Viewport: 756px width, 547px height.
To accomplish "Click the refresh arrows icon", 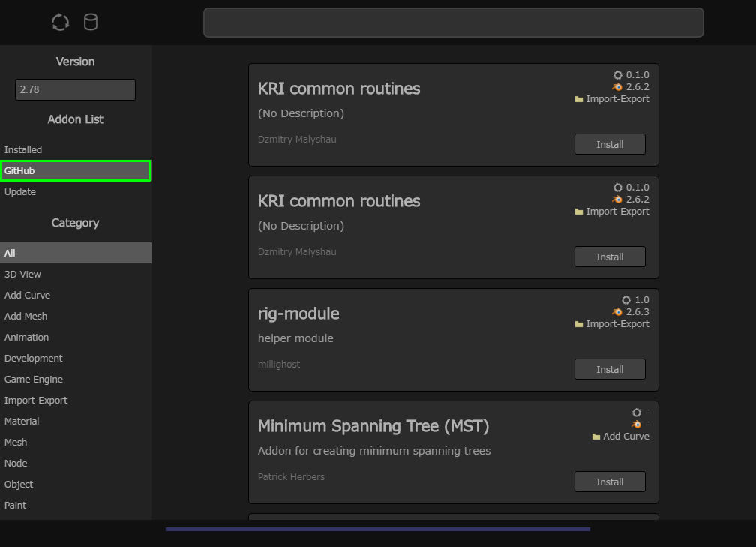I will click(x=60, y=23).
